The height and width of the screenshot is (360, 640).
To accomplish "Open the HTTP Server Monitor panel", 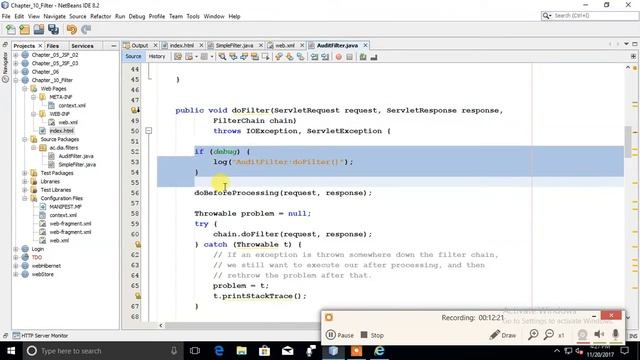I will (40, 336).
